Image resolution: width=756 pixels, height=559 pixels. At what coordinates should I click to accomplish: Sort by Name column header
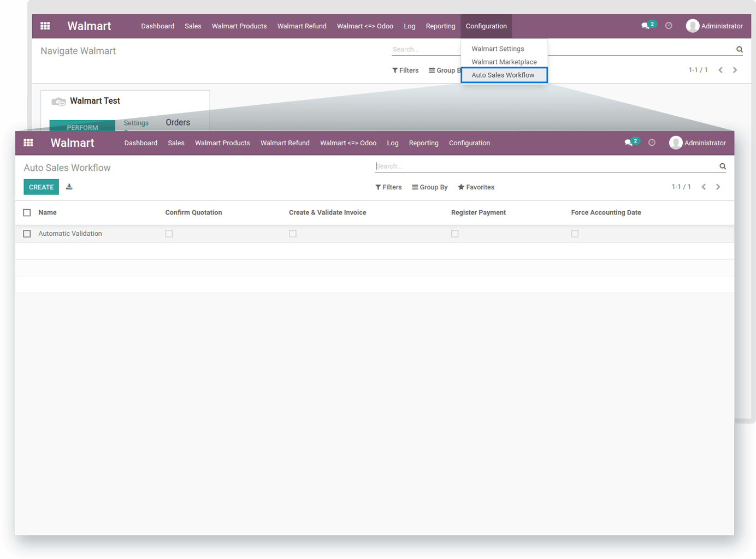click(48, 212)
